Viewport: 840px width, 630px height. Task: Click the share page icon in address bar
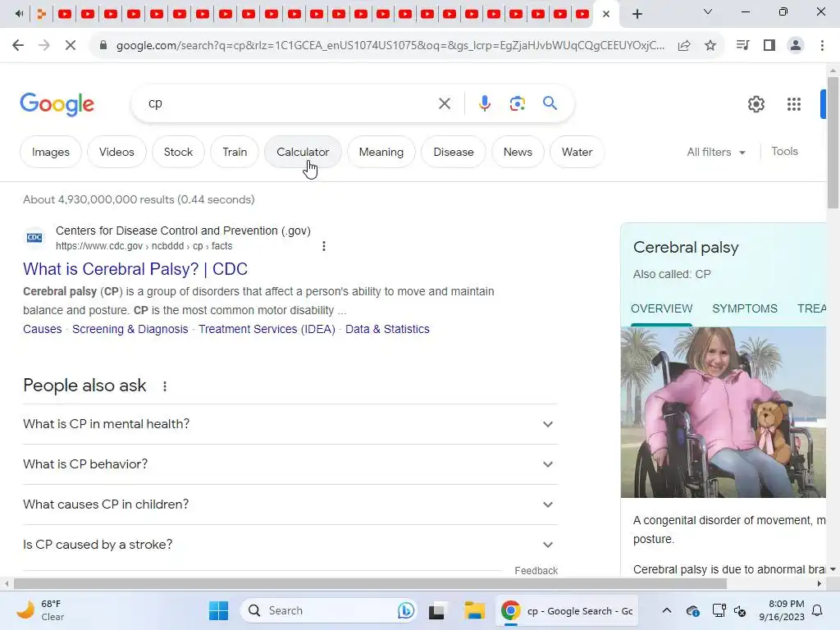684,46
